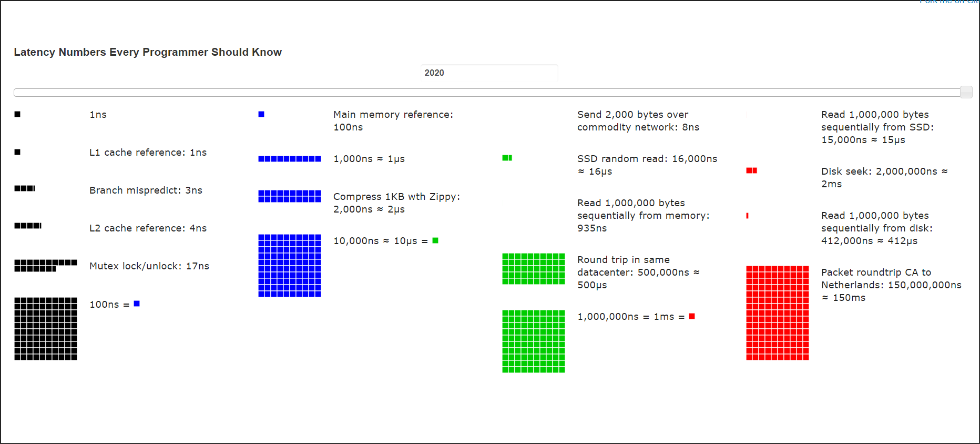980x444 pixels.
Task: Click the small green square after 10µs =
Action: coord(435,240)
